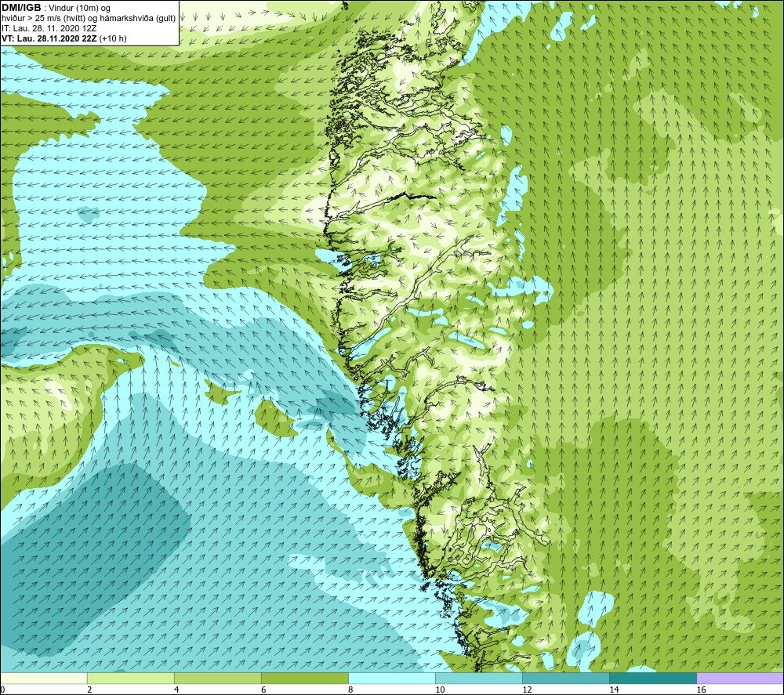Click the legend tick label '14'
The height and width of the screenshot is (695, 784).
(614, 690)
